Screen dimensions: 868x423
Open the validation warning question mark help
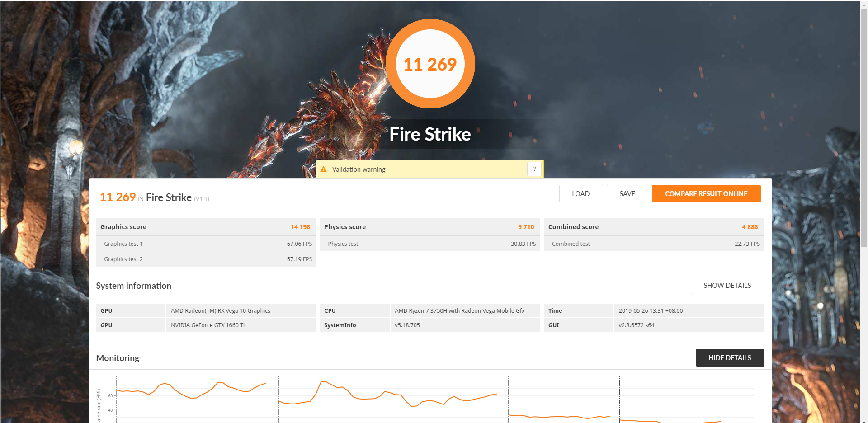point(534,169)
